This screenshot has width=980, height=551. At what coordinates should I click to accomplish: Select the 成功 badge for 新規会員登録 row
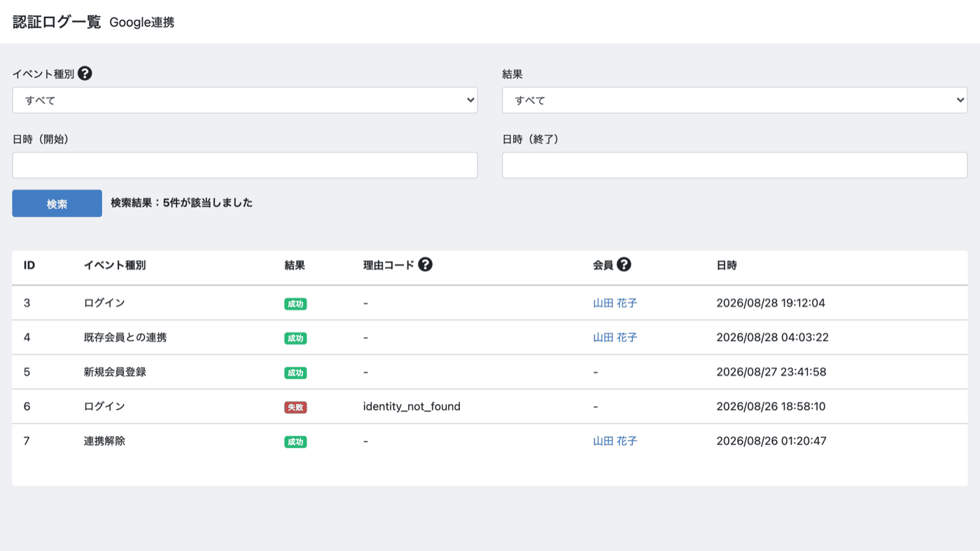(295, 373)
